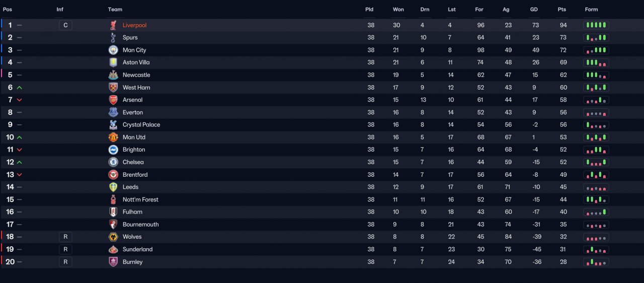Click the Arsenal club crest
The width and height of the screenshot is (644, 283).
click(113, 100)
